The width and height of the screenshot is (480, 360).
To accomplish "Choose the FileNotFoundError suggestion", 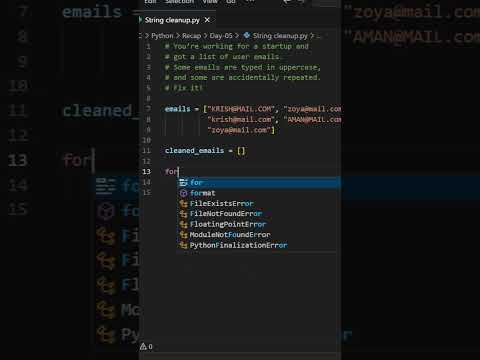I will pos(259,214).
